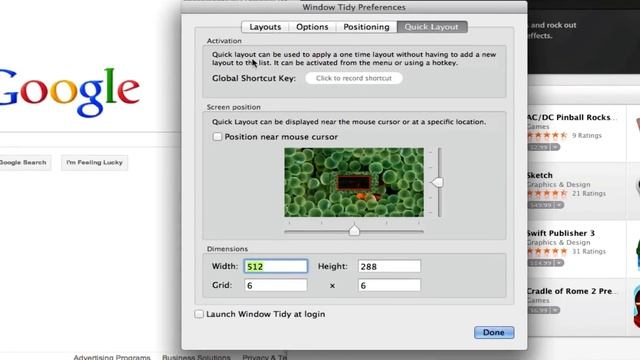Click Advertising Programs link on Google page
Viewport: 640px width, 360px height.
tap(112, 357)
